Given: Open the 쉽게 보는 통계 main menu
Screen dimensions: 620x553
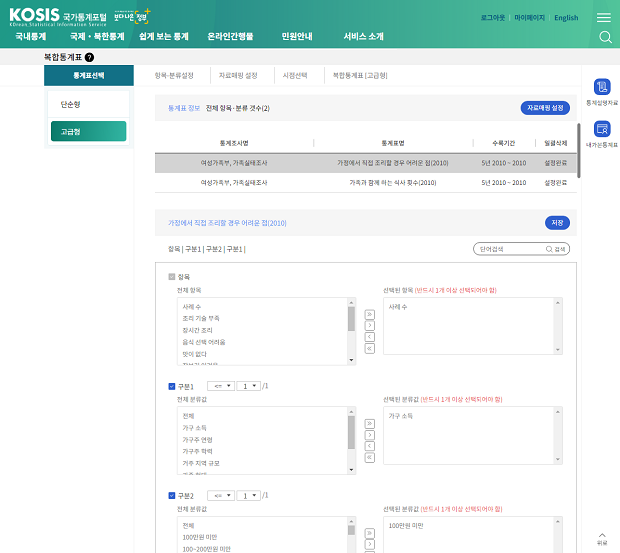Looking at the screenshot, I should click(x=164, y=37).
